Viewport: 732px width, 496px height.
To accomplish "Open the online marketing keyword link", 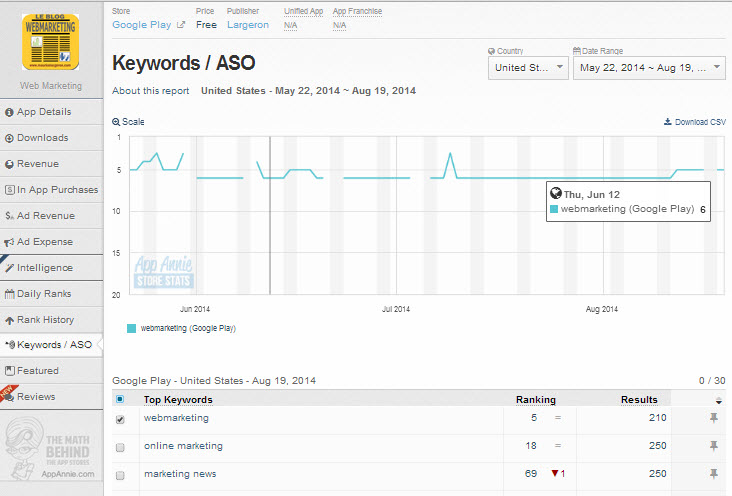I will coord(183,446).
